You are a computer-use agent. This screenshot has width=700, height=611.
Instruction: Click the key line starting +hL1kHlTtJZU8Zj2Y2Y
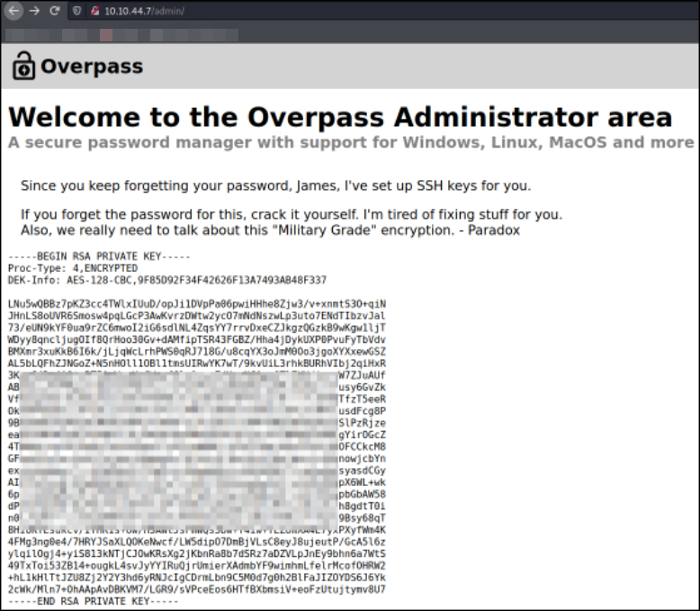196,578
